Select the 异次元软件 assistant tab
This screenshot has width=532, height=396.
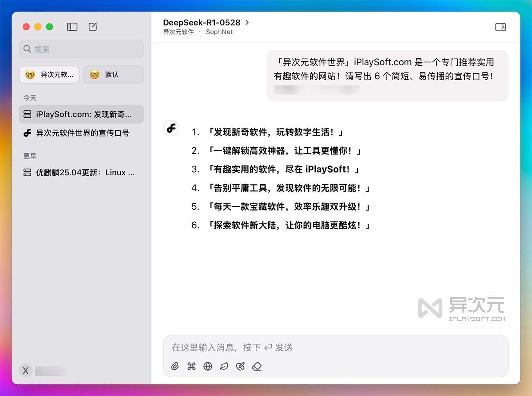coord(49,74)
